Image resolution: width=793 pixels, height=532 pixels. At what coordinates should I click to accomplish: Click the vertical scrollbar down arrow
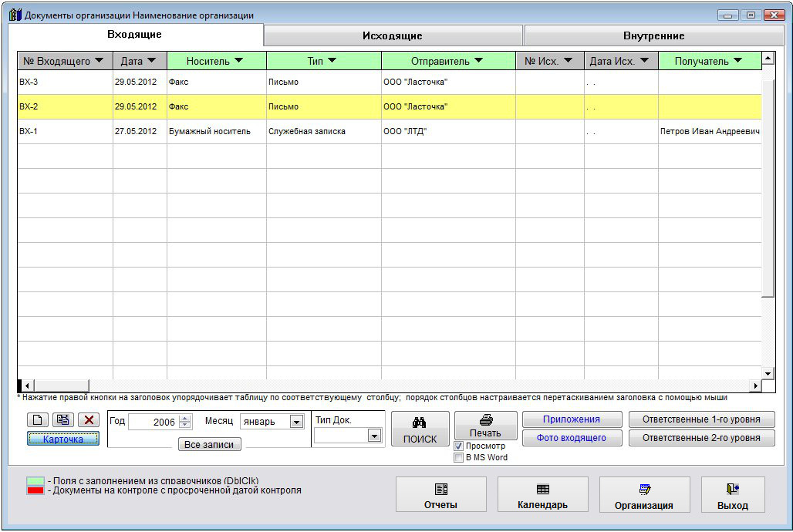point(768,374)
